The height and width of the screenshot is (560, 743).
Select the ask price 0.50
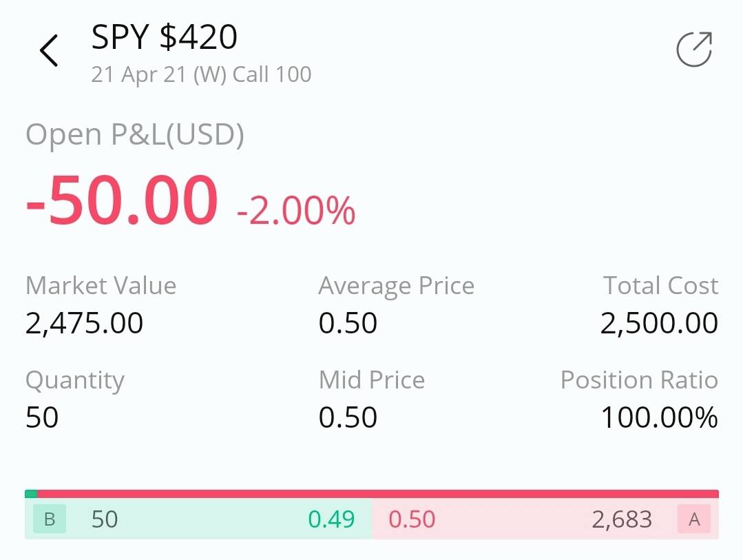point(412,519)
